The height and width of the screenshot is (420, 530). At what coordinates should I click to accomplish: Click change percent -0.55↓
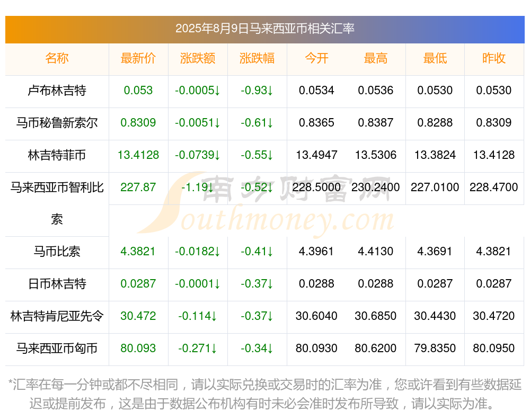pos(257,155)
